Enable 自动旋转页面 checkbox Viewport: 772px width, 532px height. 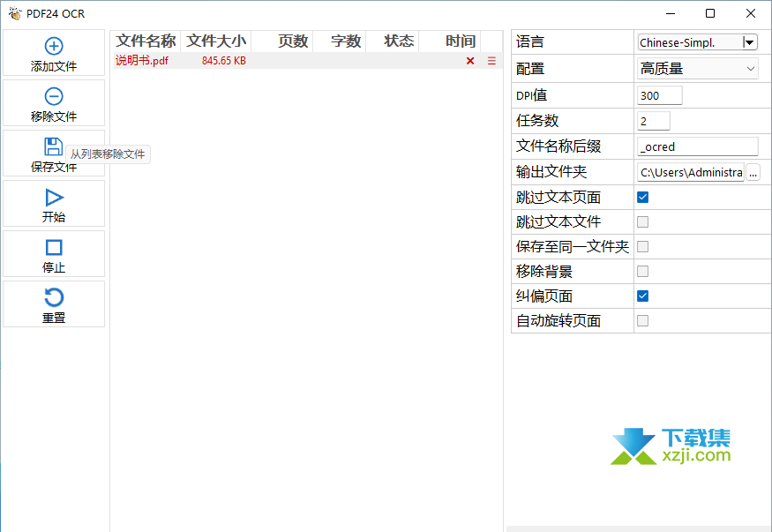pyautogui.click(x=642, y=321)
